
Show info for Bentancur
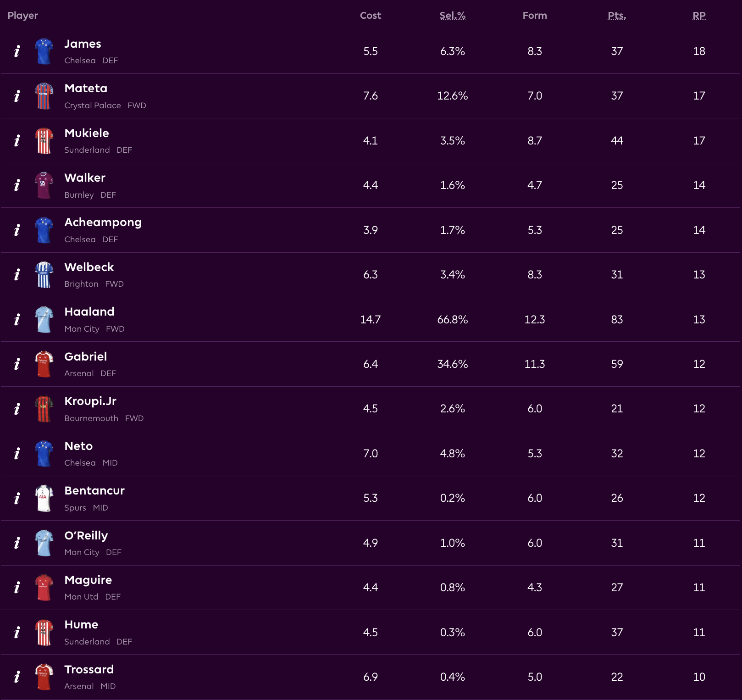(17, 498)
